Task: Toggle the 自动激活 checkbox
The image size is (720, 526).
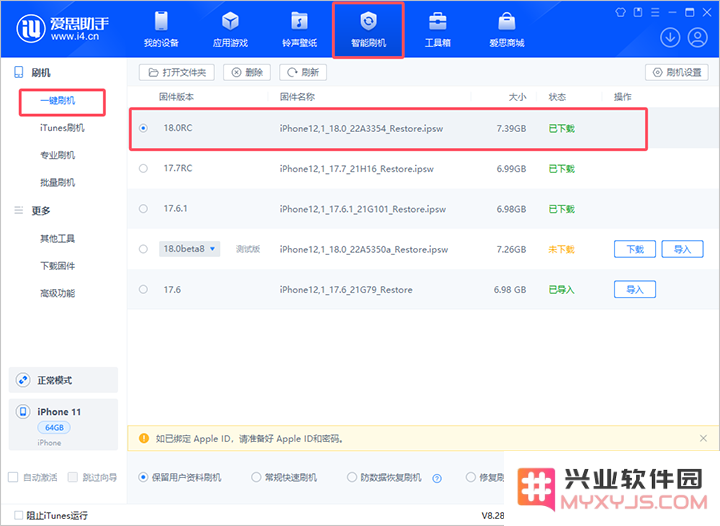Action: coord(13,477)
